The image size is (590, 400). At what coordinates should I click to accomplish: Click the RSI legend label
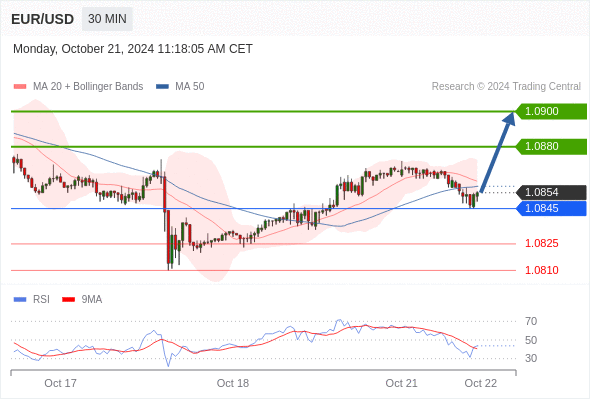(x=41, y=300)
